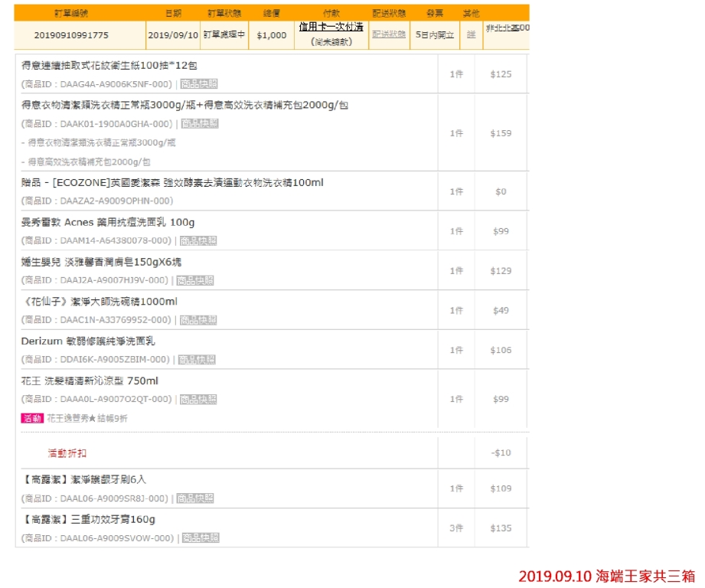Click the 付款 column header
705x588 pixels.
(331, 13)
